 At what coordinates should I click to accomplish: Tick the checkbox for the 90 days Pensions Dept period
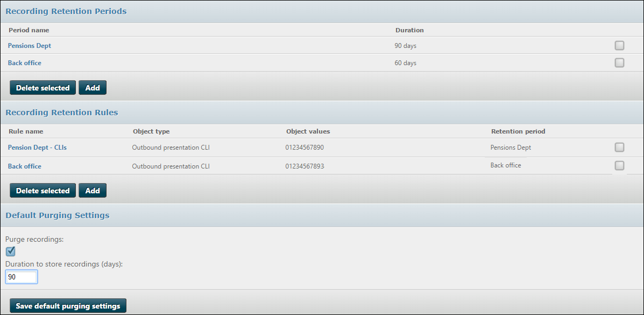tap(619, 46)
